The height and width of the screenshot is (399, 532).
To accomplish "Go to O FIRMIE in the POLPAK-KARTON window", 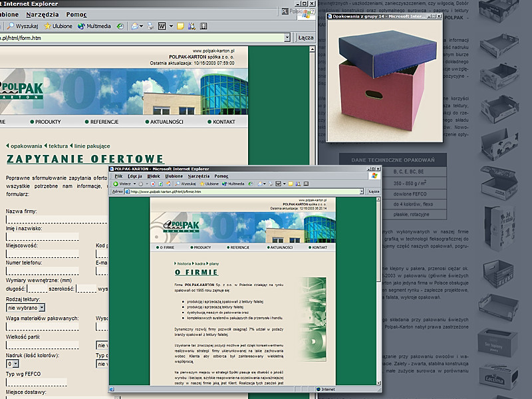I will (165, 247).
